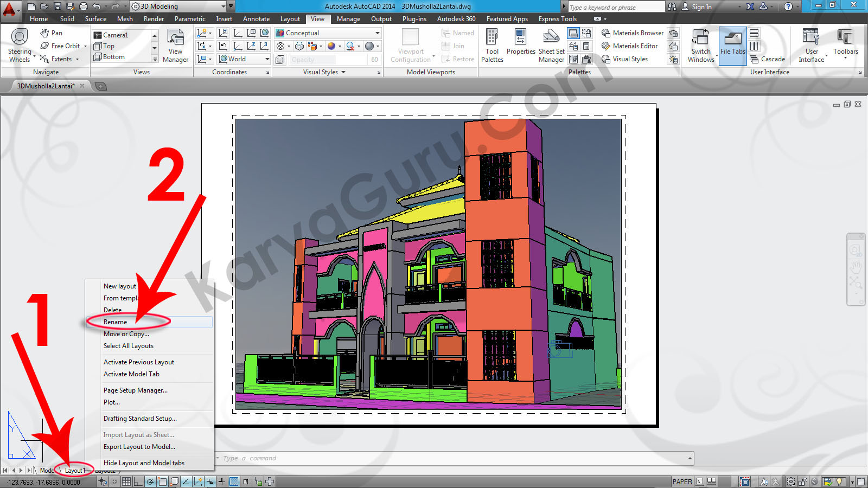Click the Switch Windows icon

click(x=700, y=46)
